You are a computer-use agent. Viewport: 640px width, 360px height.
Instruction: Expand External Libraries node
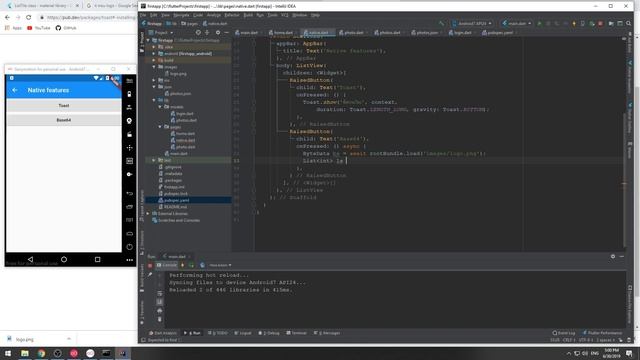(x=148, y=213)
